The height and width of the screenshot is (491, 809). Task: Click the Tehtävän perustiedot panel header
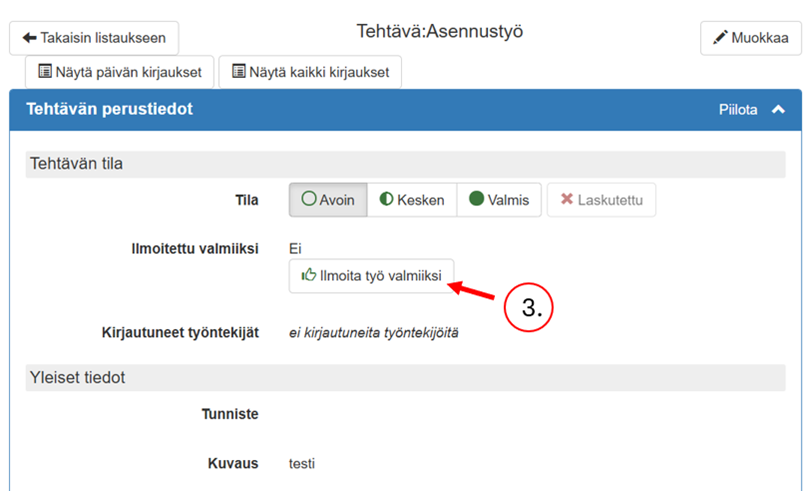pyautogui.click(x=110, y=110)
